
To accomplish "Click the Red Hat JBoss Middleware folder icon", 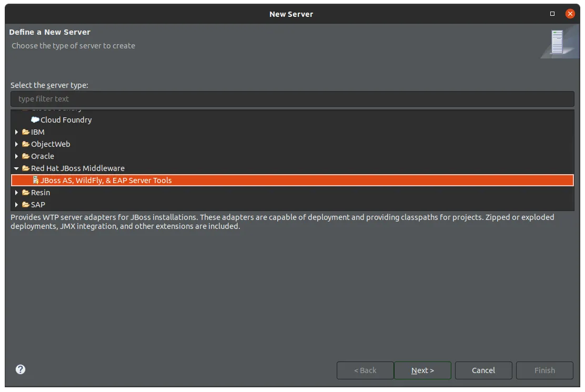I will coord(26,168).
